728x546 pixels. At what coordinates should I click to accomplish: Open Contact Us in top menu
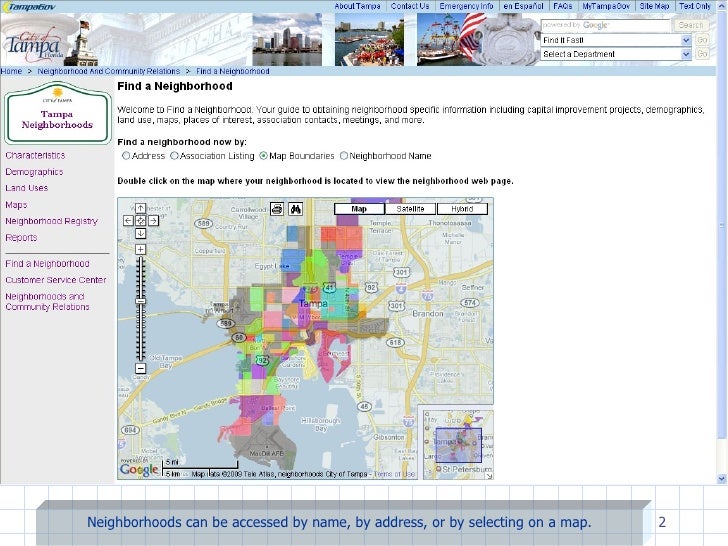point(410,6)
